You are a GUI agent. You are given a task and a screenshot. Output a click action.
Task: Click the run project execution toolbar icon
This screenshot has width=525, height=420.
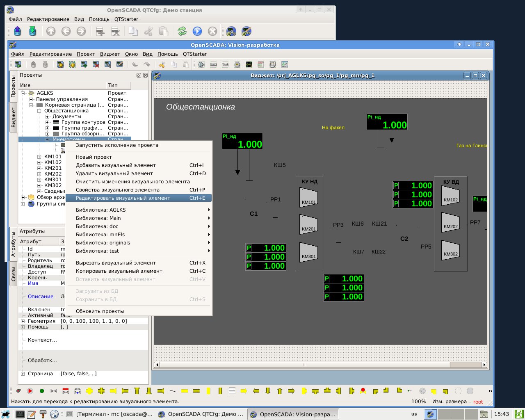click(18, 64)
